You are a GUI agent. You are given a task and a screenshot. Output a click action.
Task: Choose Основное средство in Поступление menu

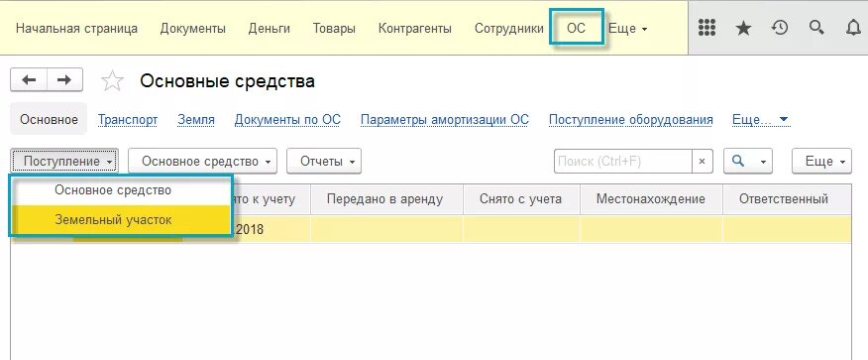coord(120,190)
